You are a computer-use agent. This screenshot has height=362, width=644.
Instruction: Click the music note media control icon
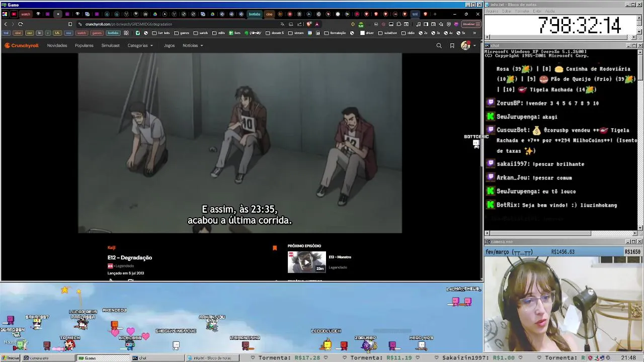coord(419,24)
